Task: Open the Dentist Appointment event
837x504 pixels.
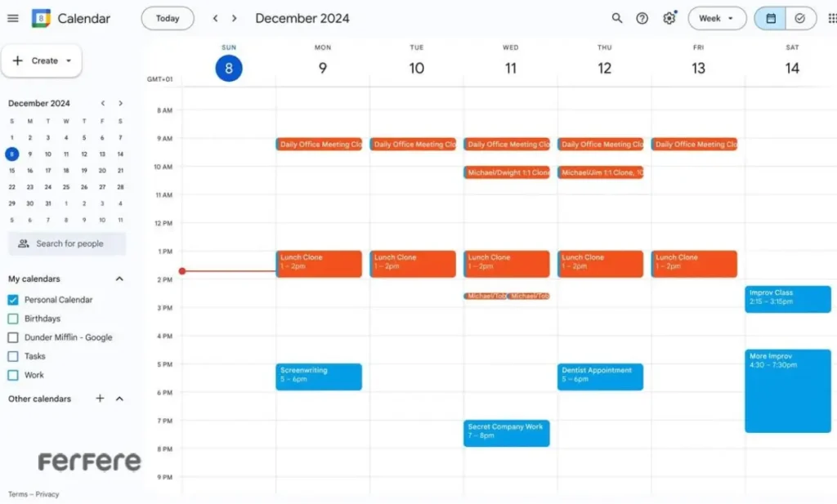Action: [x=600, y=376]
